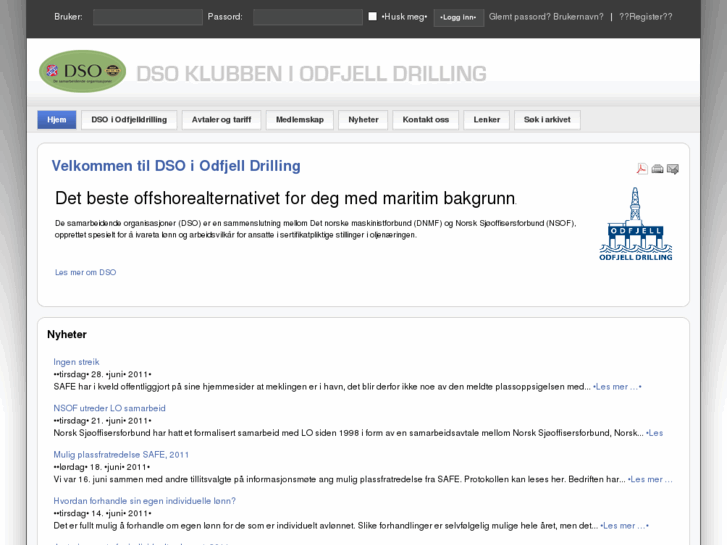Open the Register link

point(645,17)
